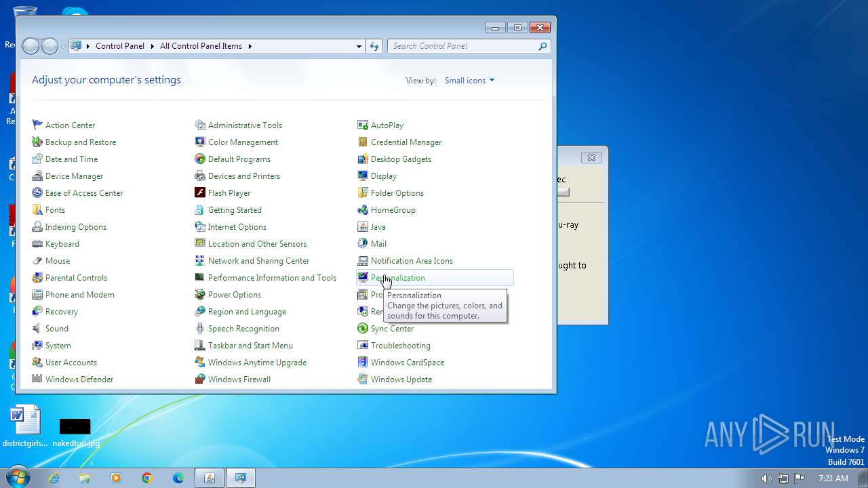Click the address bar refresh button

tap(374, 46)
